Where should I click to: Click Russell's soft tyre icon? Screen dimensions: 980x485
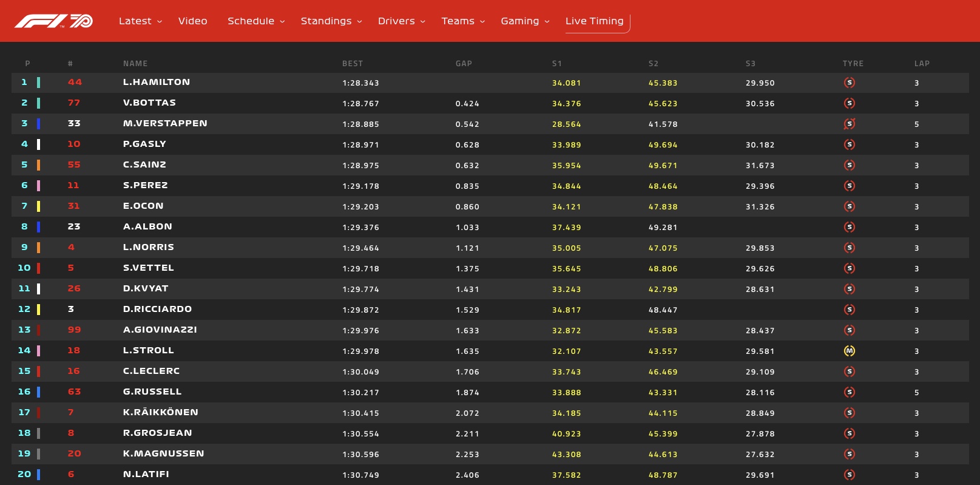850,392
